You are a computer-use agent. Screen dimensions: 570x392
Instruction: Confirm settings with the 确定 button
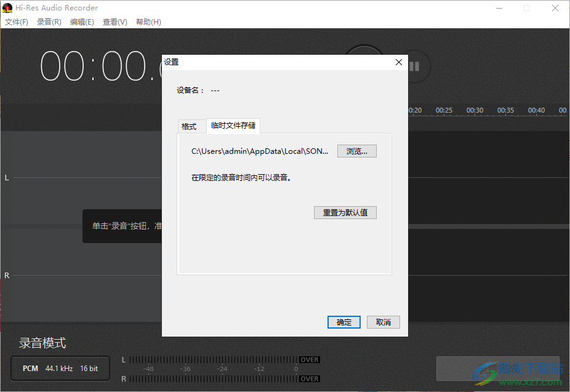pyautogui.click(x=343, y=322)
